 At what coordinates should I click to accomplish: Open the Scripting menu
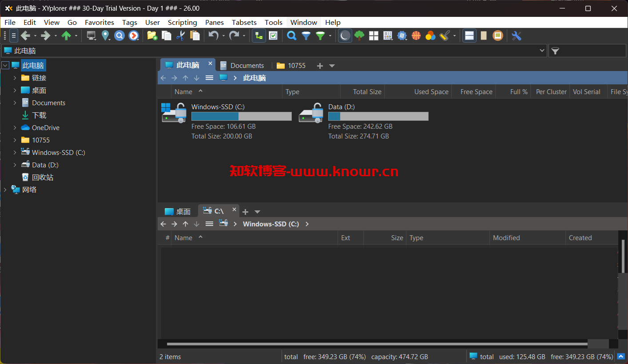click(182, 22)
